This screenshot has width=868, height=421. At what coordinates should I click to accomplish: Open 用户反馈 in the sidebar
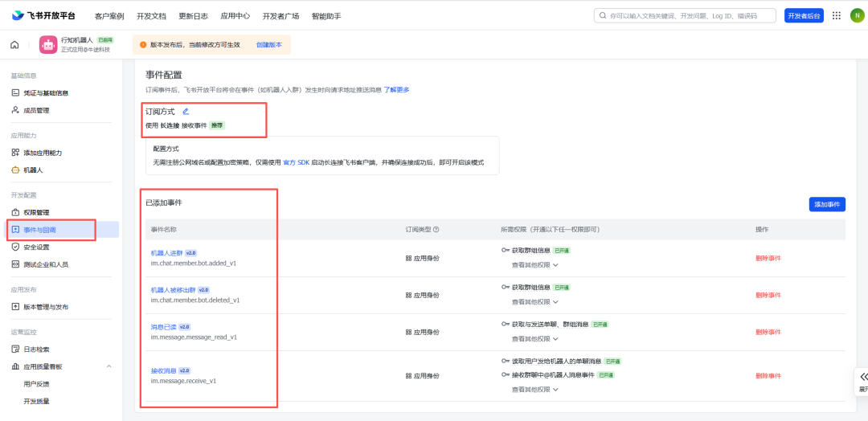click(36, 384)
